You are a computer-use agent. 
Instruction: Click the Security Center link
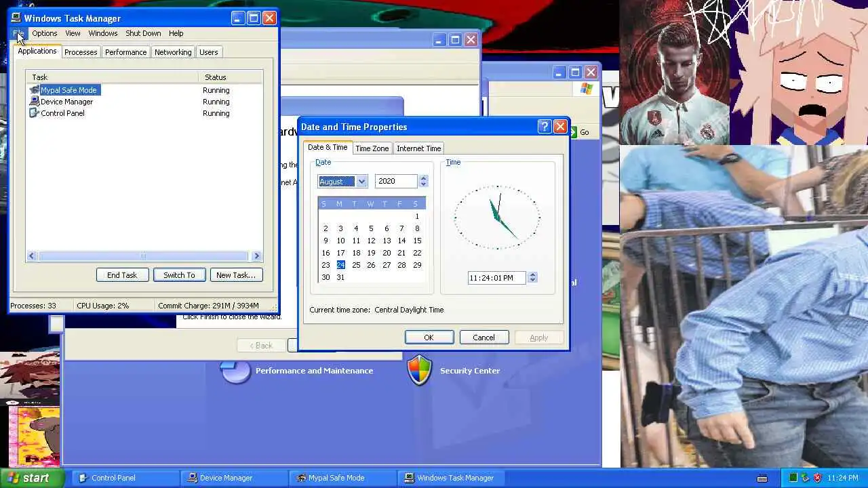click(470, 371)
